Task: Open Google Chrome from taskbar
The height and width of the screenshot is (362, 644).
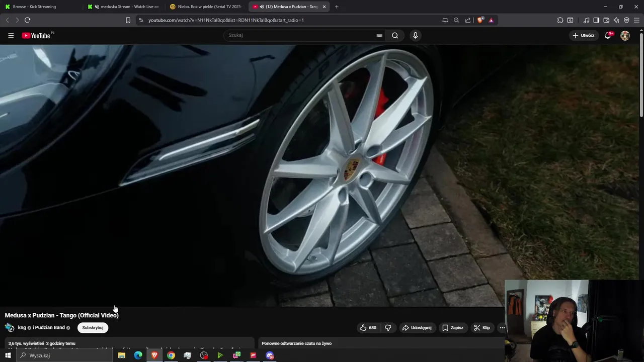Action: [x=171, y=355]
